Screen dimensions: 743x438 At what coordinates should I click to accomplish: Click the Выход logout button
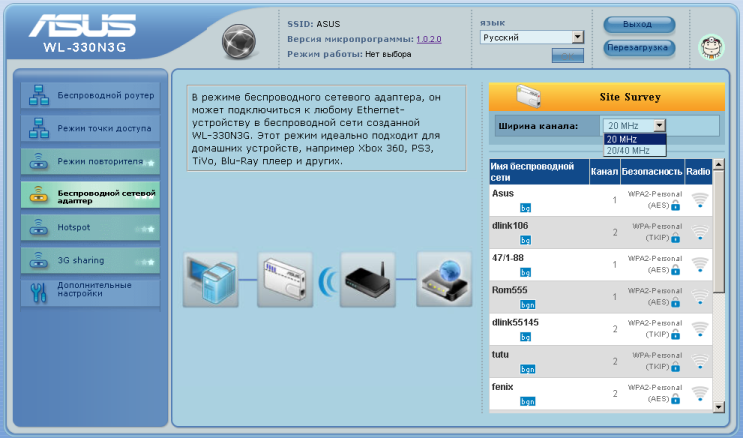[x=639, y=24]
